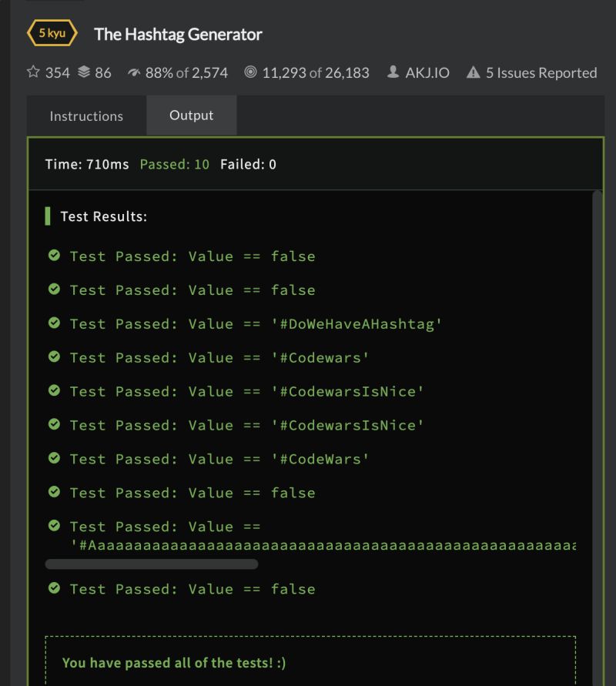The height and width of the screenshot is (686, 616).
Task: Click the satisfaction gauge icon beside 88%
Action: click(x=134, y=72)
